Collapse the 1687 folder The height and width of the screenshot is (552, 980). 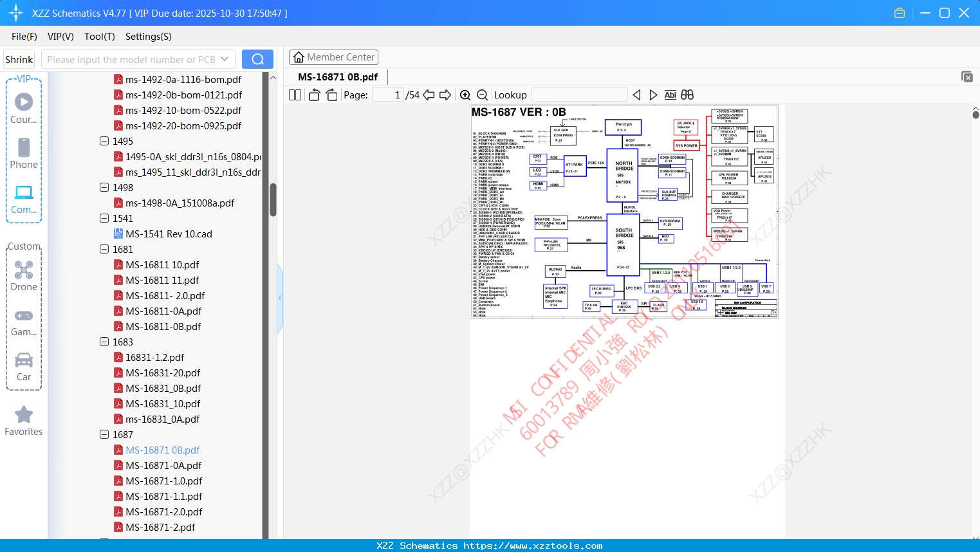point(104,434)
